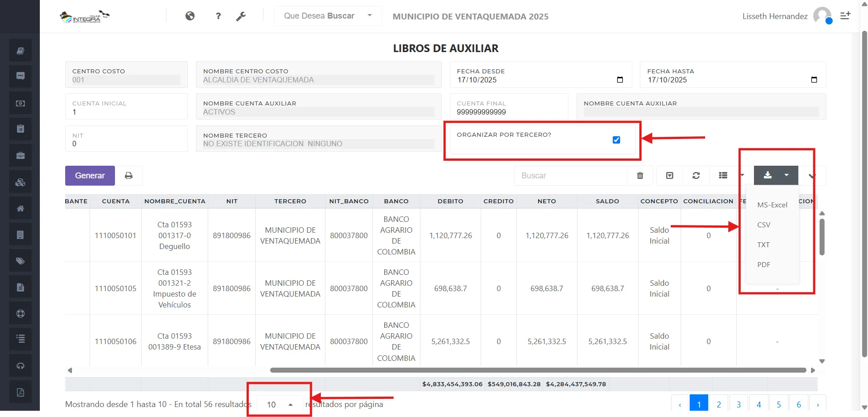Image resolution: width=868 pixels, height=417 pixels.
Task: Click the globe icon in the top toolbar
Action: point(190,16)
